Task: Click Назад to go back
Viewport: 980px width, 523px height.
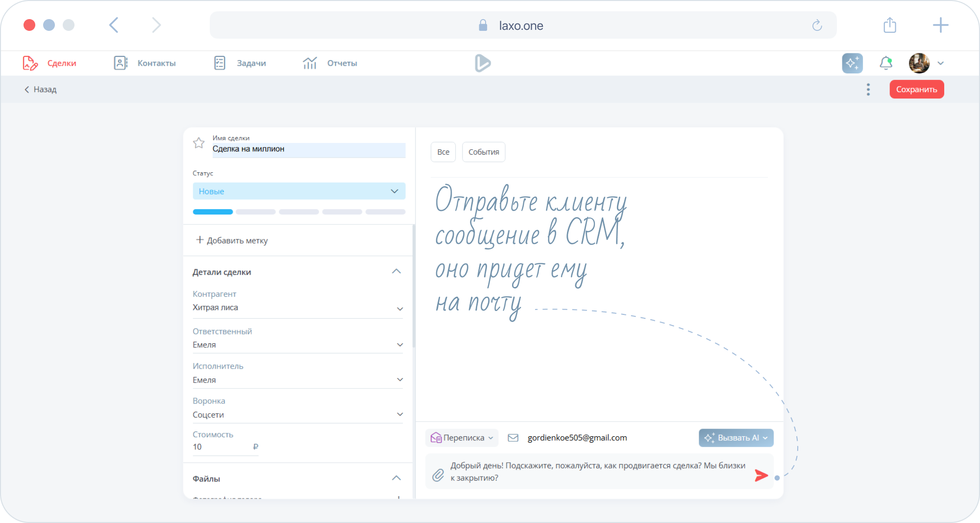Action: [x=41, y=90]
